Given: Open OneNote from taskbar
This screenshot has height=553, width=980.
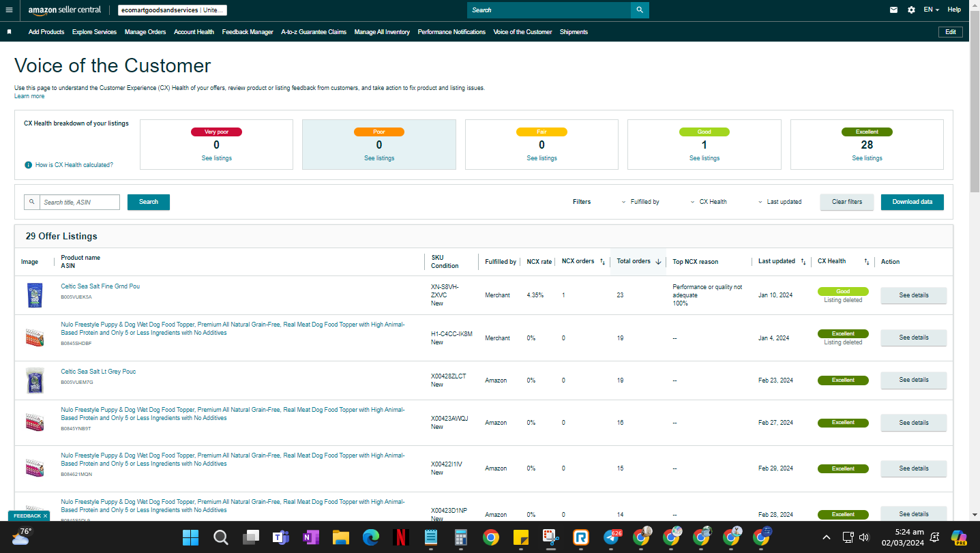Looking at the screenshot, I should click(310, 537).
